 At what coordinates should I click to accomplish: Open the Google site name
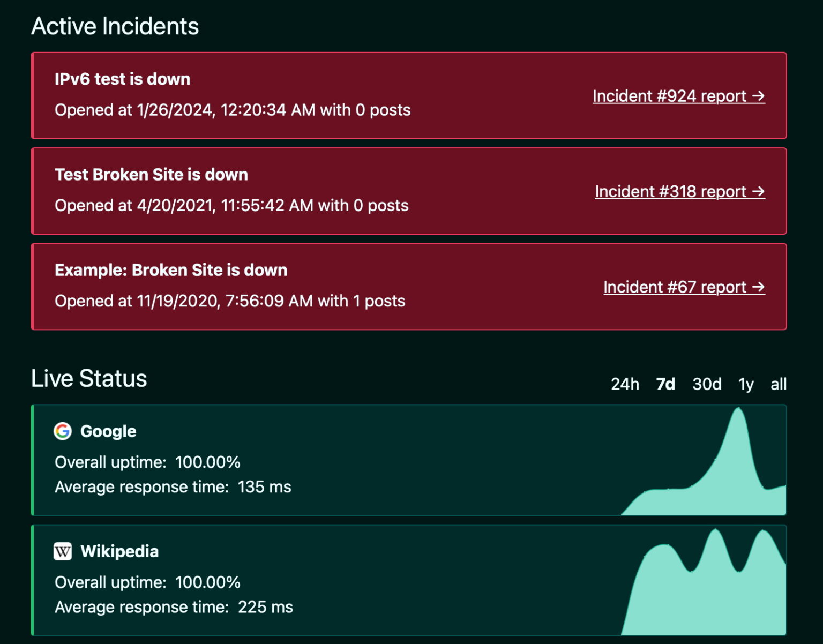pos(108,431)
